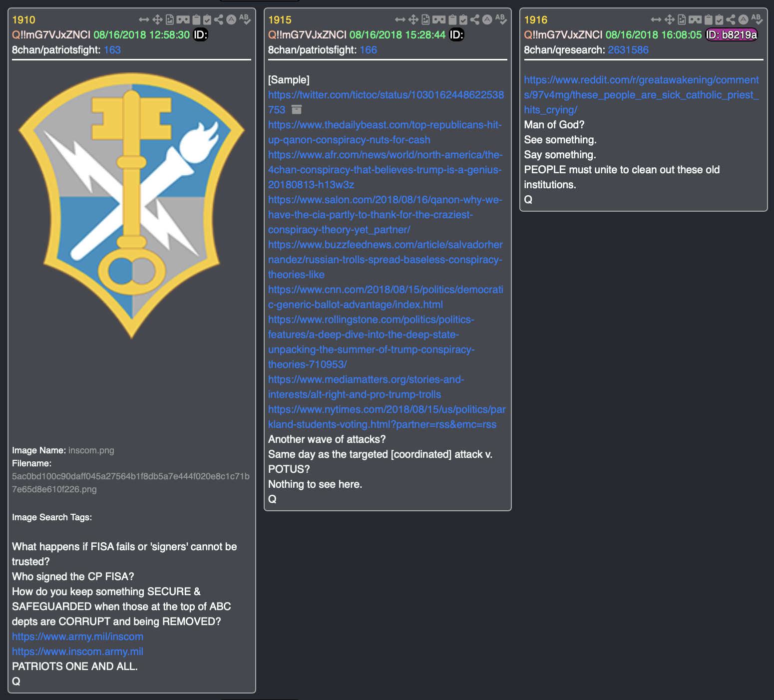Click the share icon on post 1916
Image resolution: width=774 pixels, height=700 pixels.
(x=731, y=19)
